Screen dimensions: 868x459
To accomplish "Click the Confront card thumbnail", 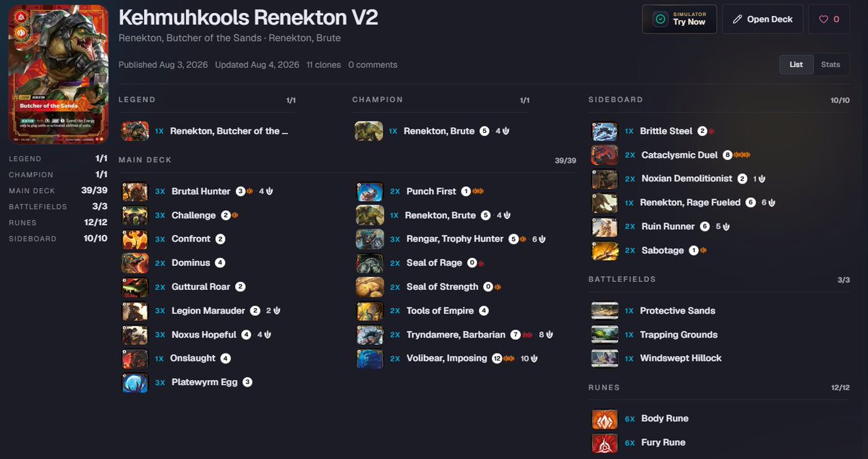I will (135, 239).
